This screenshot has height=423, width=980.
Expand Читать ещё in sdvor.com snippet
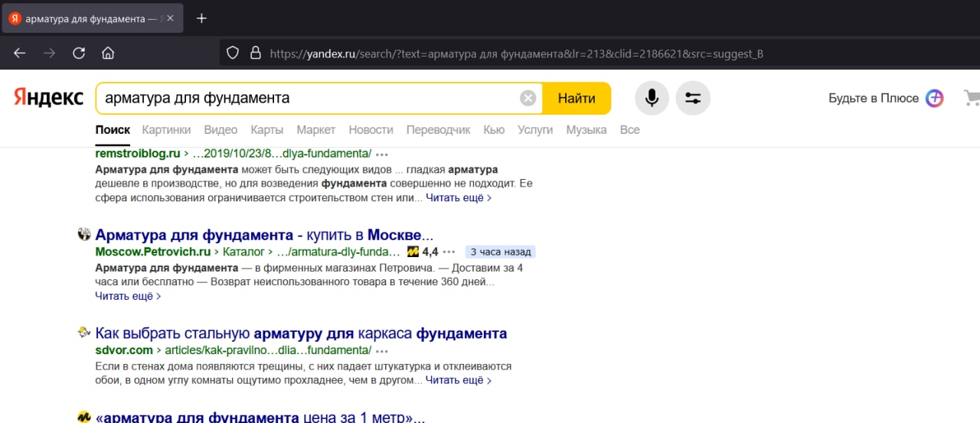pyautogui.click(x=459, y=379)
